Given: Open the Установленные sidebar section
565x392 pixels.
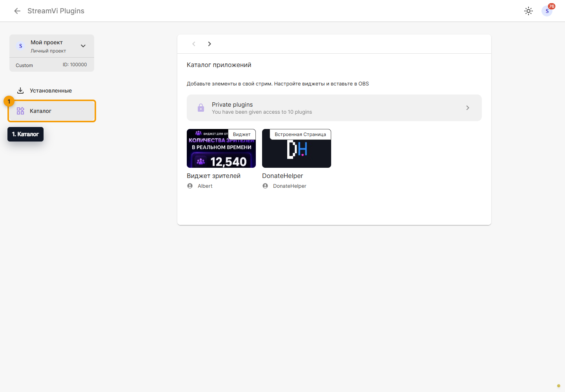Looking at the screenshot, I should coord(52,91).
